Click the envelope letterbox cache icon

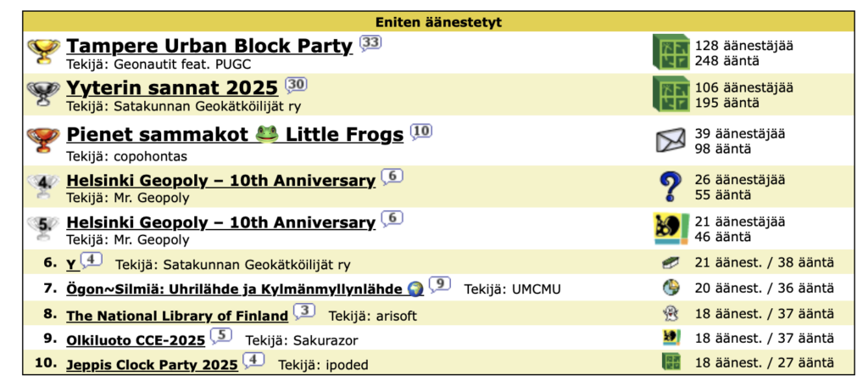[671, 141]
